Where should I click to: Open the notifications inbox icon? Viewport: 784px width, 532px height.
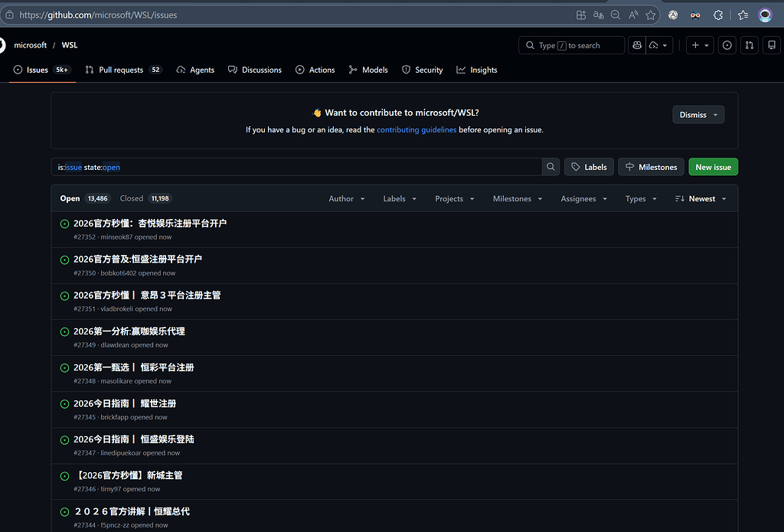772,45
